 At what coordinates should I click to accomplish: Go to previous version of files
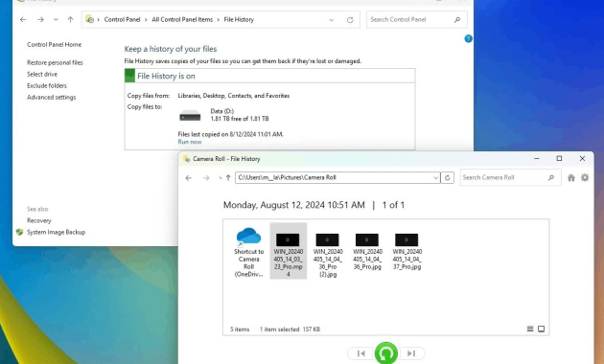click(x=360, y=353)
